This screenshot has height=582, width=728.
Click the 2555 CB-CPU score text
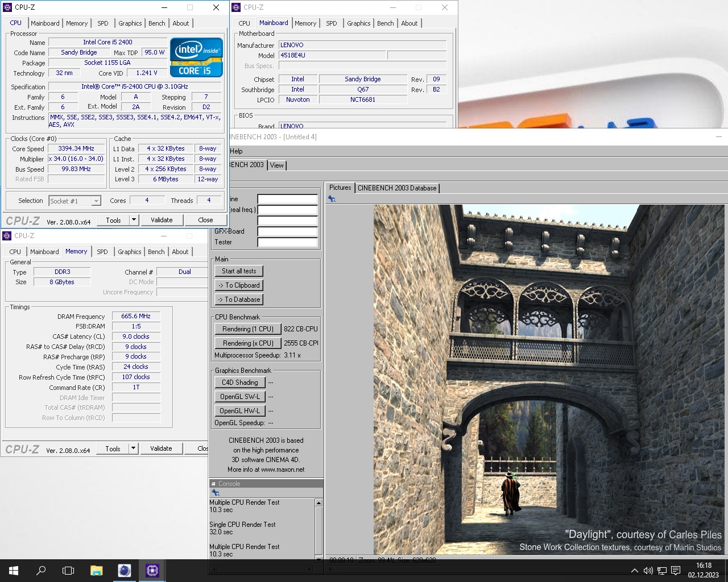301,343
